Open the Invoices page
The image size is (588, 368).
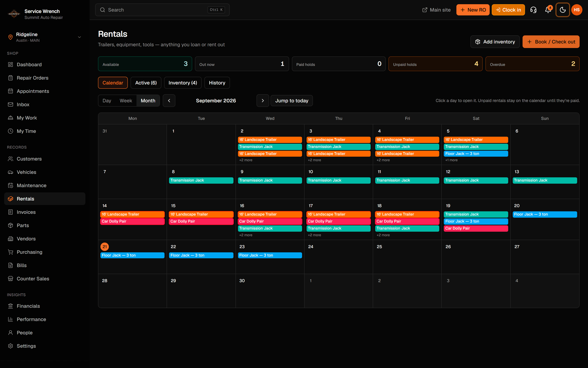tap(45, 212)
